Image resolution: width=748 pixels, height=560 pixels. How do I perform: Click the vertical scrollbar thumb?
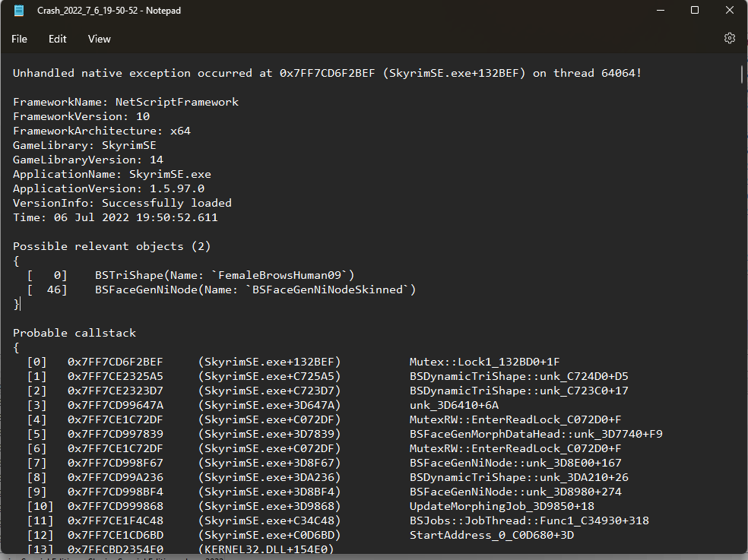pos(742,74)
